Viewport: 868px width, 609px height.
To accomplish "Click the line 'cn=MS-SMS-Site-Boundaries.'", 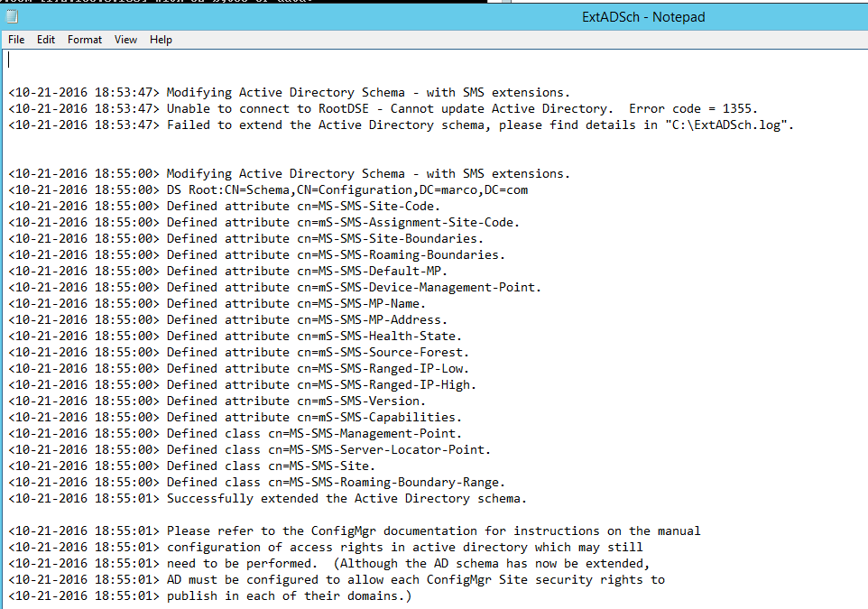I will pos(245,238).
